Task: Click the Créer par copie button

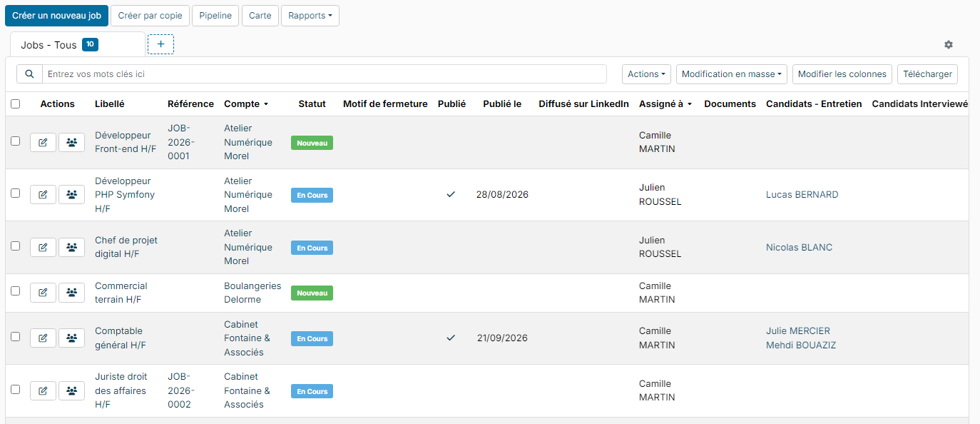Action: pyautogui.click(x=150, y=16)
